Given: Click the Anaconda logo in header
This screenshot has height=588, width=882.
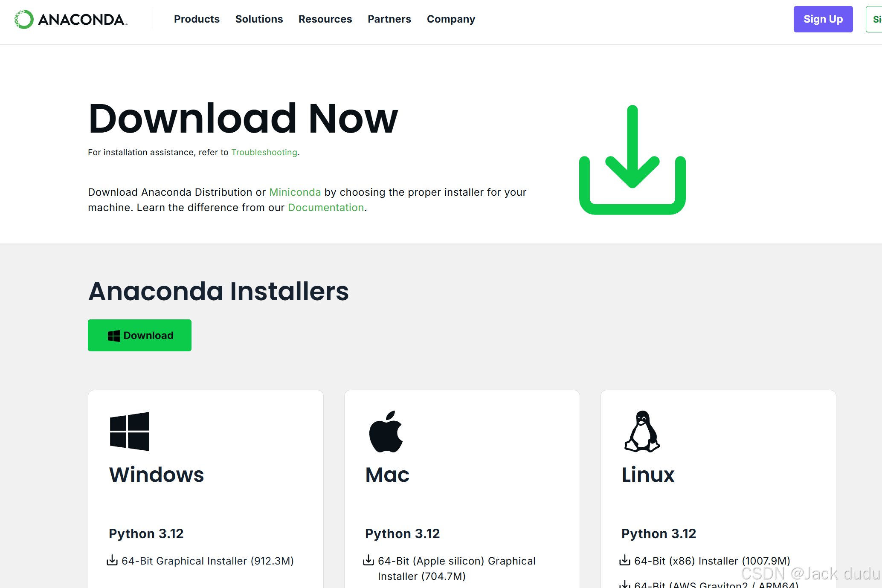Looking at the screenshot, I should 71,19.
